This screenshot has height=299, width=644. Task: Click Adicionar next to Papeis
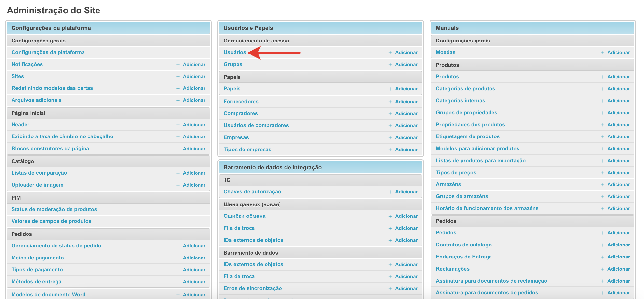[x=406, y=89]
